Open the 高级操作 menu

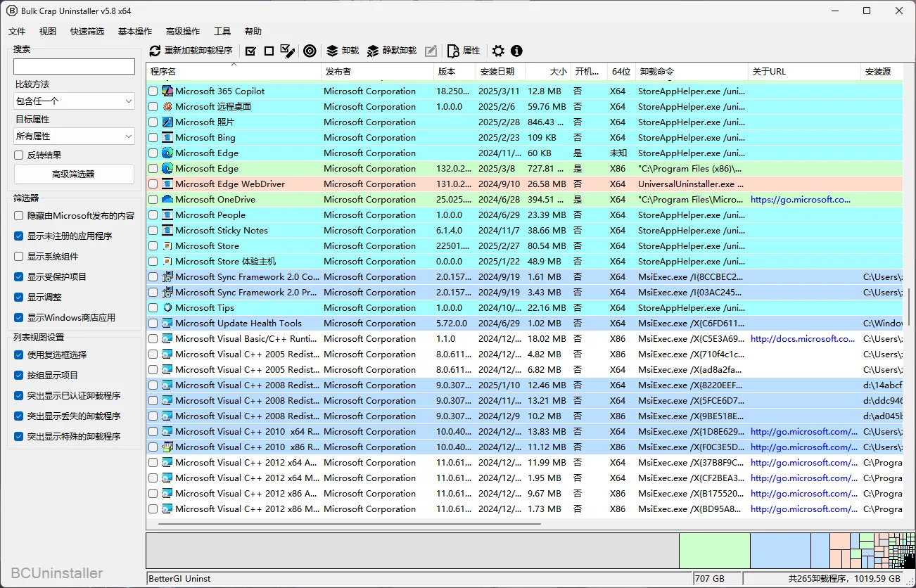(x=183, y=32)
